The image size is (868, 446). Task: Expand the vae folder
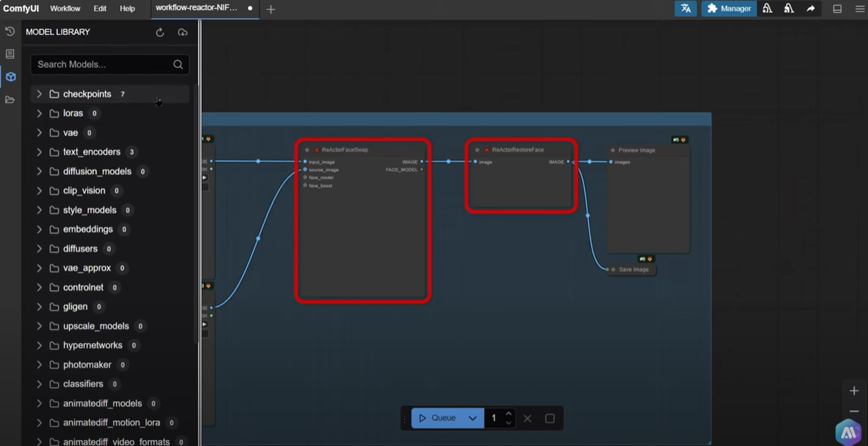tap(39, 133)
